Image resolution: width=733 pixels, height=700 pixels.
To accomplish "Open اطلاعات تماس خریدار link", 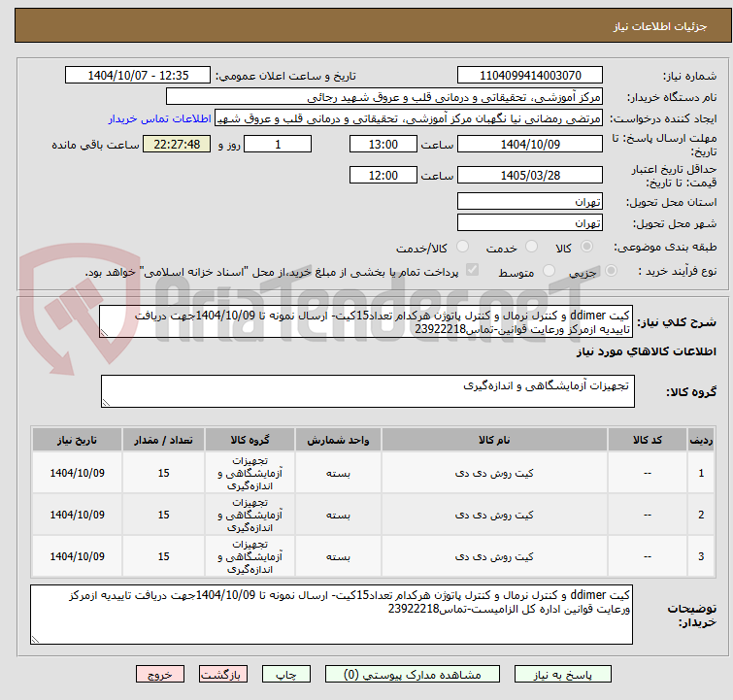I will [160, 118].
